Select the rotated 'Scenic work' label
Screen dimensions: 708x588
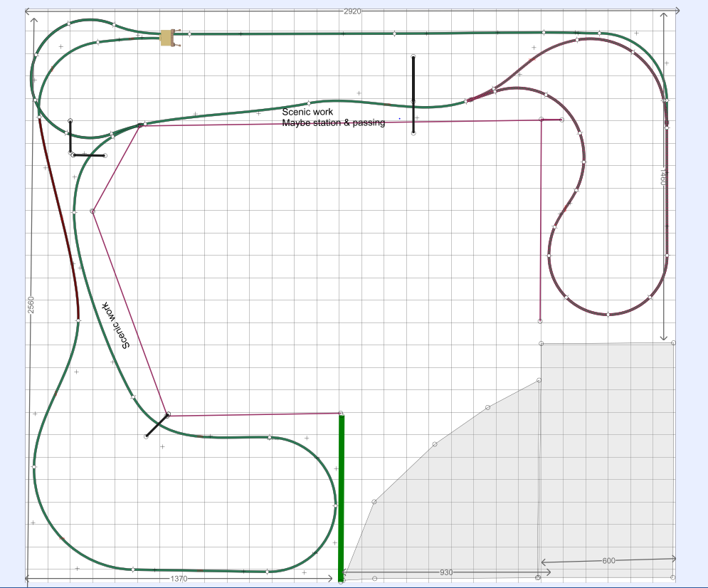117,325
